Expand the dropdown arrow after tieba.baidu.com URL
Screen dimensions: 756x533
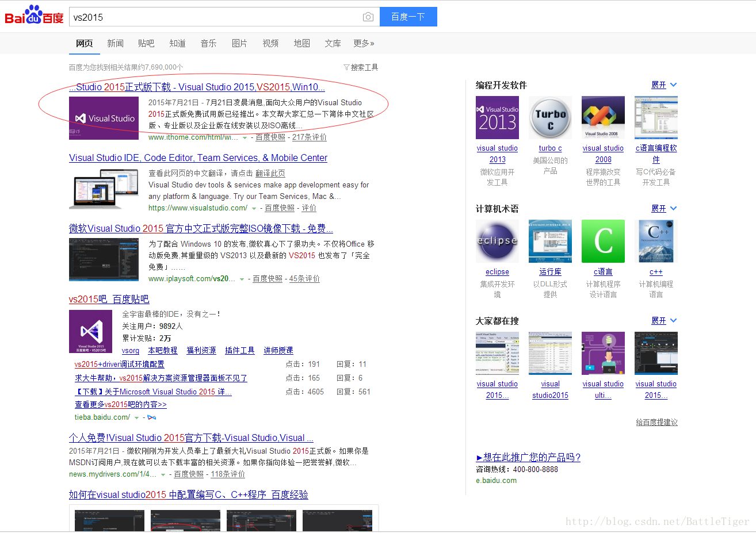tap(137, 418)
